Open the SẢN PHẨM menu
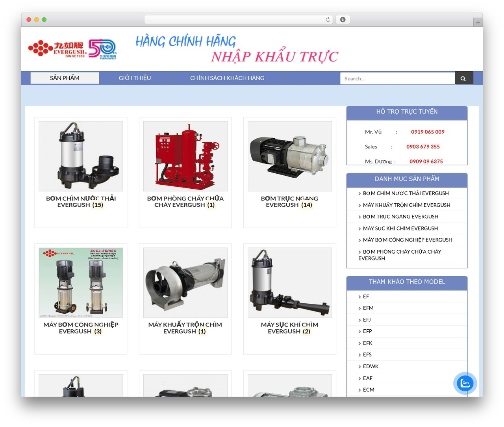 click(65, 78)
